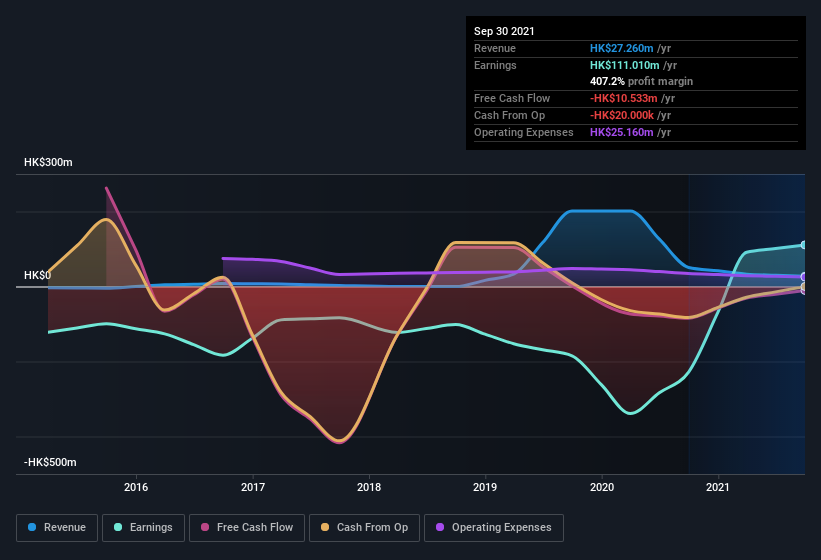
Task: Click the Operating Expenses endpoint marker
Action: click(x=804, y=276)
